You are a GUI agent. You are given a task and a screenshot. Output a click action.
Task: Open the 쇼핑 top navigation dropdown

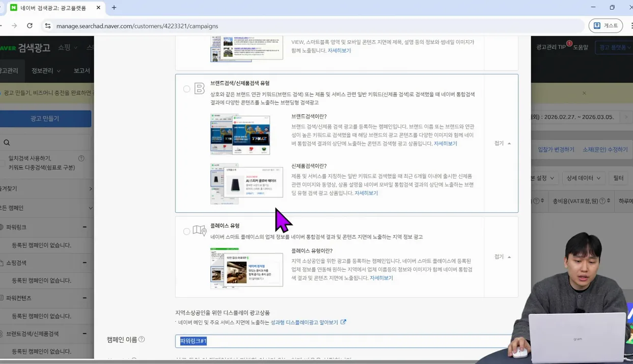point(67,47)
